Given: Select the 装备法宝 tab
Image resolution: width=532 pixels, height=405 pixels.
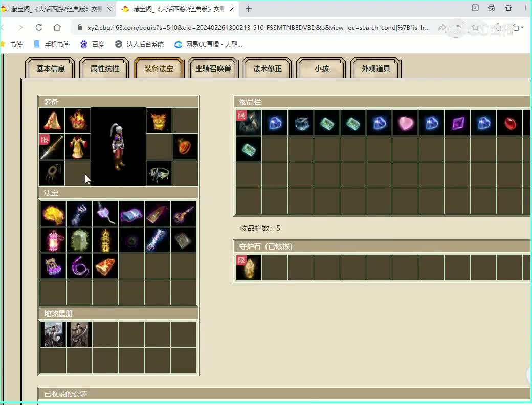Looking at the screenshot, I should coord(159,68).
